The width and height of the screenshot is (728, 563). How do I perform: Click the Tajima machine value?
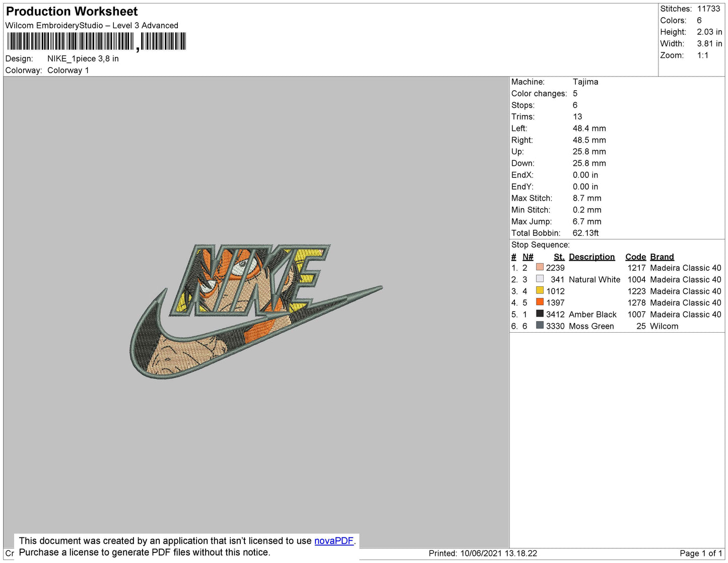point(585,82)
